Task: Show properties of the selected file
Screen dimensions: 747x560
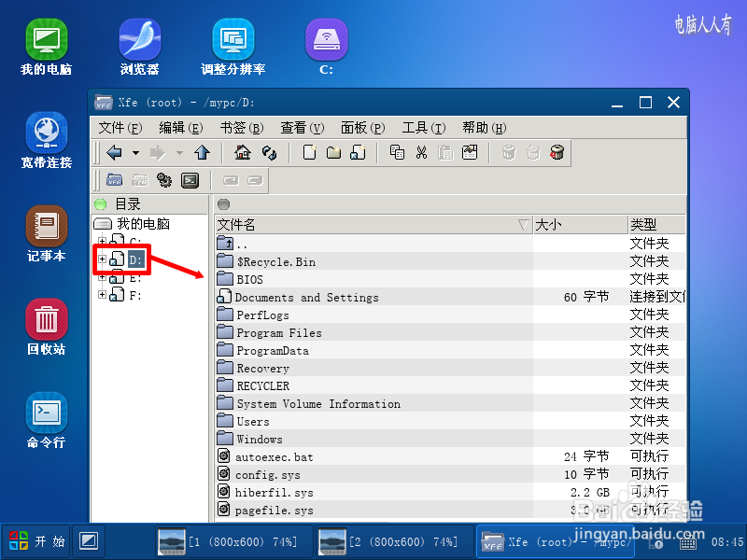Action: [x=470, y=152]
